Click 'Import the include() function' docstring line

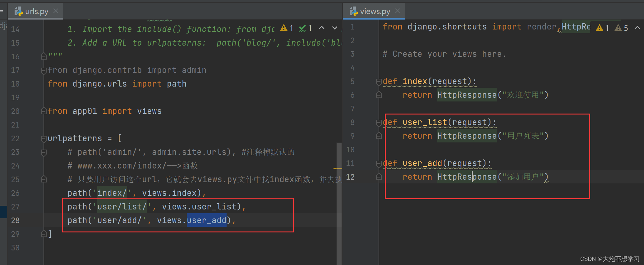click(171, 29)
